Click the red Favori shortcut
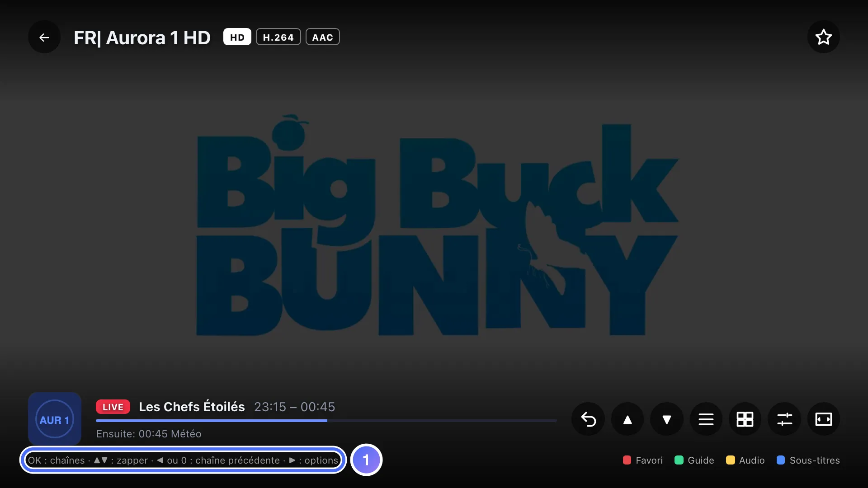The image size is (868, 488). pos(643,460)
